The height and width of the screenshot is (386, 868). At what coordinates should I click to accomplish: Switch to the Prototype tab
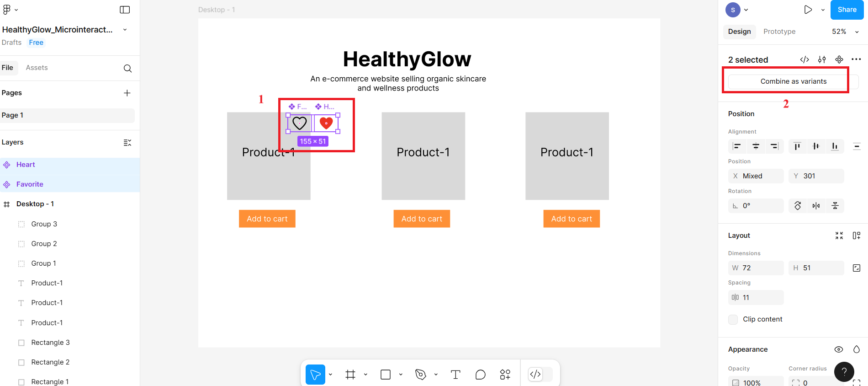pyautogui.click(x=779, y=32)
